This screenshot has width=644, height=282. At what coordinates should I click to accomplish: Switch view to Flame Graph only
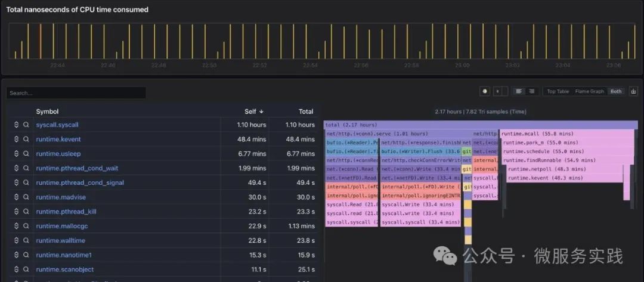pyautogui.click(x=589, y=92)
